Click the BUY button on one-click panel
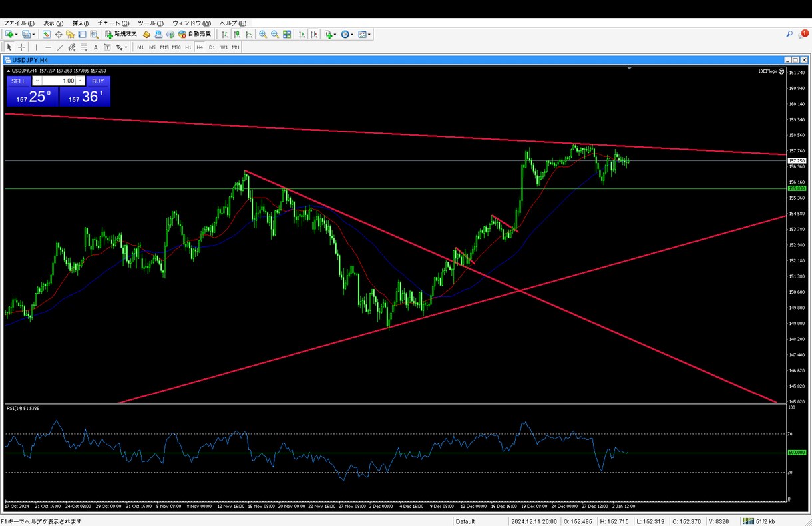 click(98, 81)
